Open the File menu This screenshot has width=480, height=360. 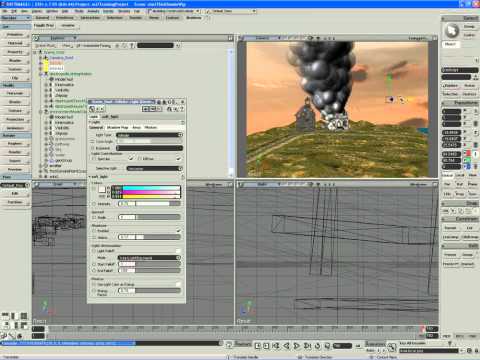[5, 11]
